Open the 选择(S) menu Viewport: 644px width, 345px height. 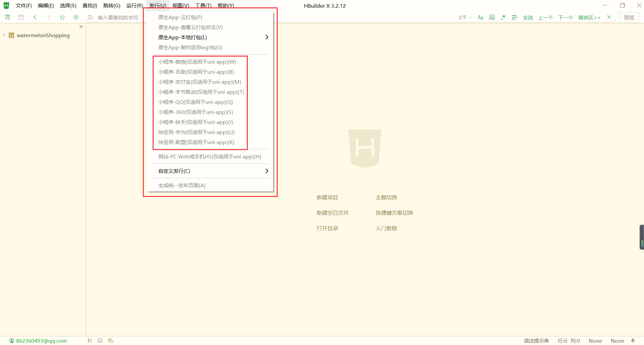tap(68, 6)
